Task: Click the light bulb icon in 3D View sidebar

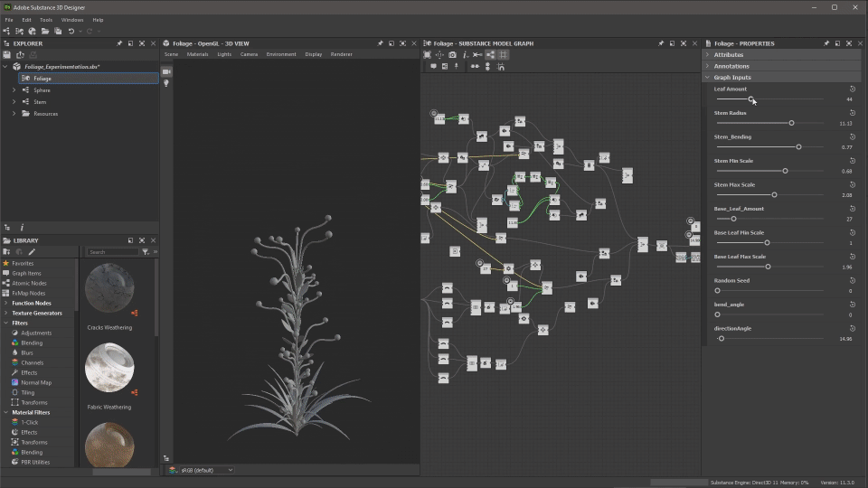Action: pyautogui.click(x=166, y=83)
